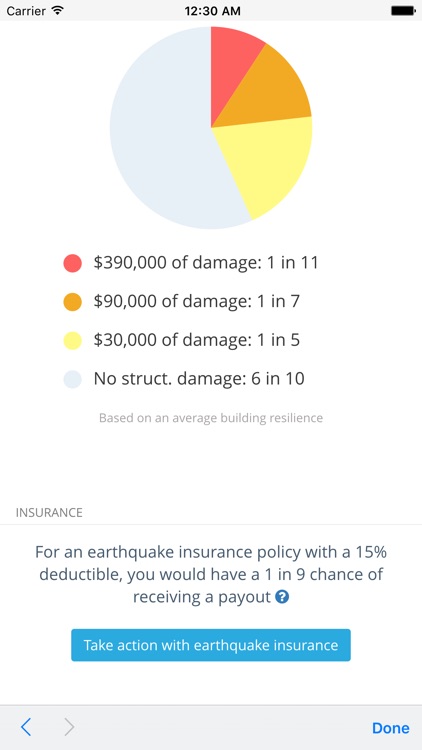Tap the $390,000 of damage legend text
422x750 pixels.
pos(206,263)
